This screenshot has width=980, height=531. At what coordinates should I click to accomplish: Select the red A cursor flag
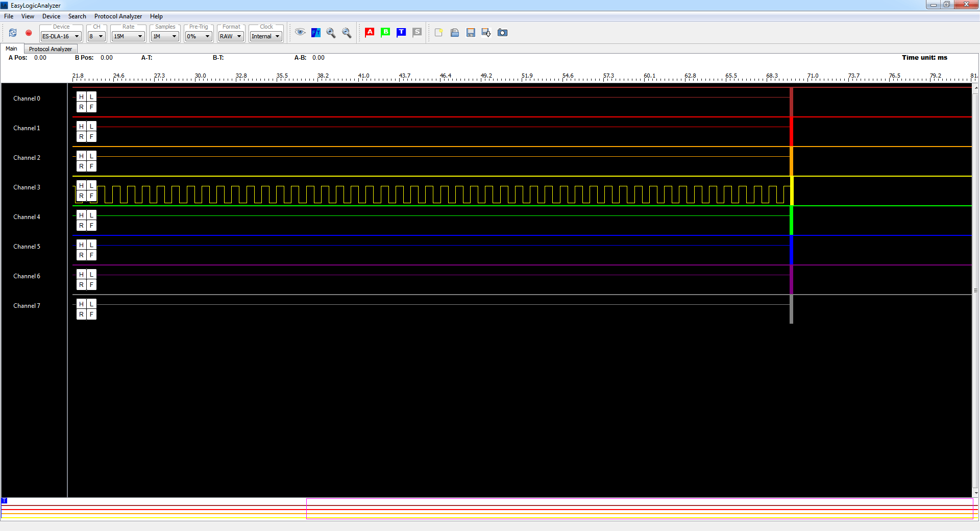tap(370, 32)
